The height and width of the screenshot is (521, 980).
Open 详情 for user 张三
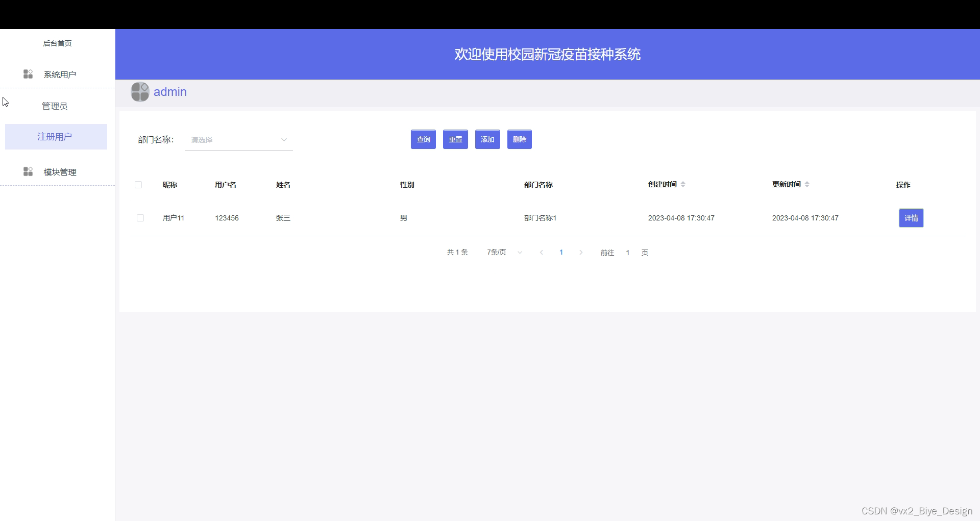(x=911, y=218)
